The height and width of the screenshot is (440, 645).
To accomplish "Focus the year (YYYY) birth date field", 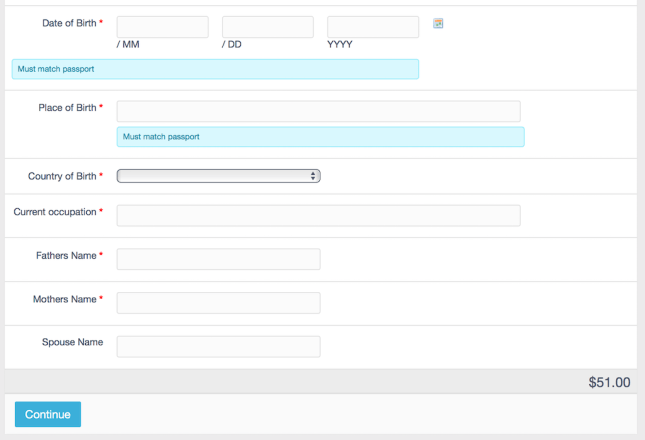I will coord(372,27).
